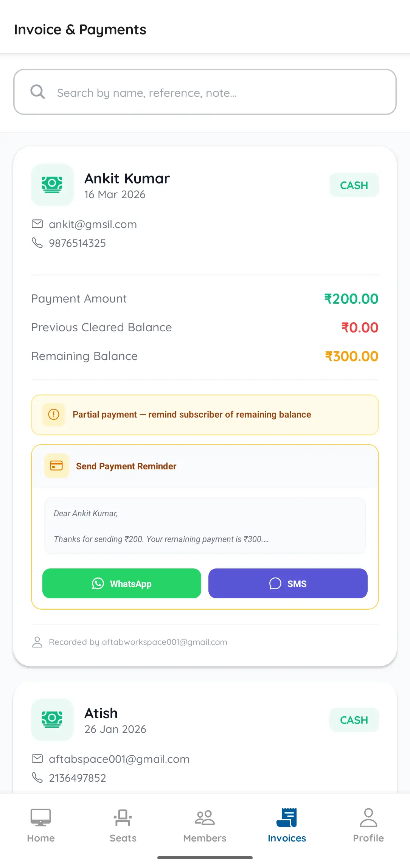Send reminder via WhatsApp button
410x868 pixels.
pyautogui.click(x=122, y=583)
